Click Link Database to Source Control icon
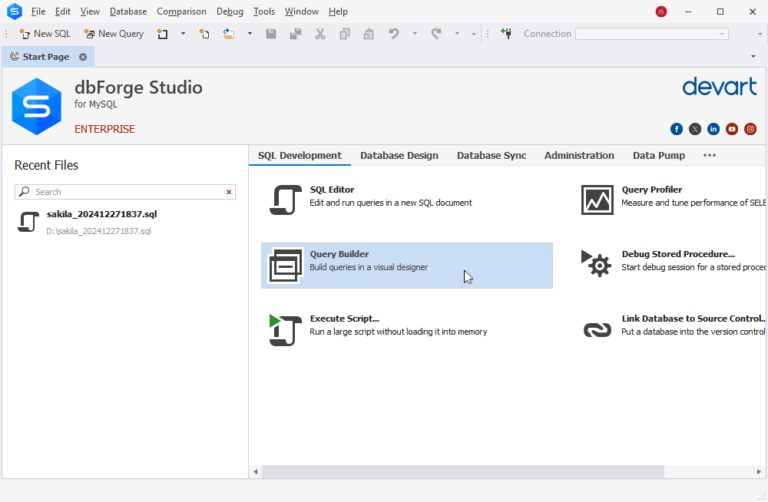The height and width of the screenshot is (502, 768). pyautogui.click(x=597, y=330)
